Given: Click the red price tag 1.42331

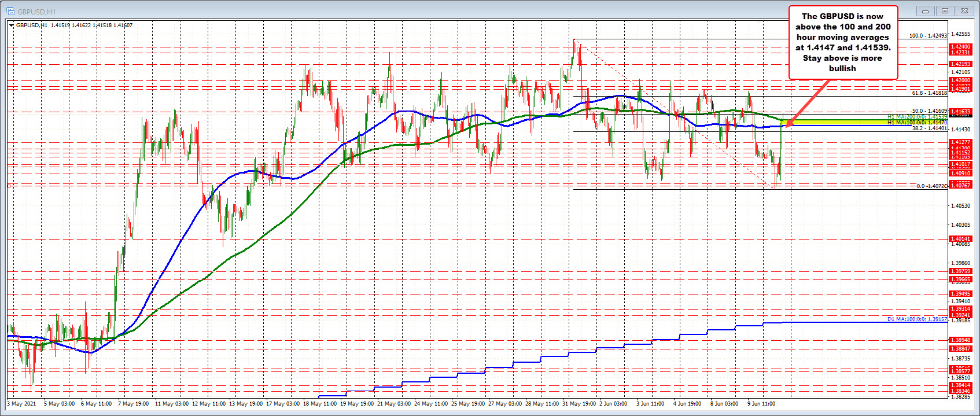Looking at the screenshot, I should click(x=961, y=53).
